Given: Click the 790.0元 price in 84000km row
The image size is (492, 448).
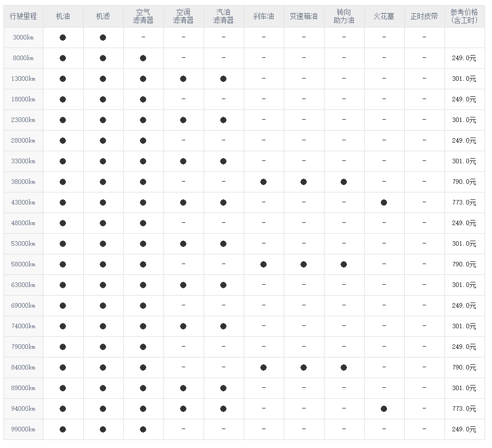Looking at the screenshot, I should pos(464,367).
